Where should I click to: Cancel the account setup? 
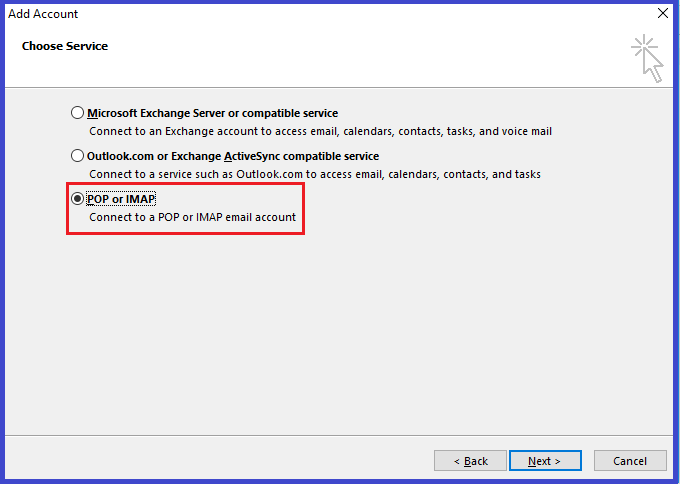pos(630,461)
